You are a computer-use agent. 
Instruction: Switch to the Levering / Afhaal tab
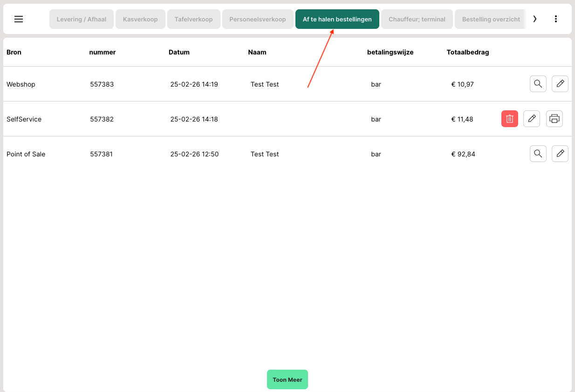pyautogui.click(x=82, y=19)
